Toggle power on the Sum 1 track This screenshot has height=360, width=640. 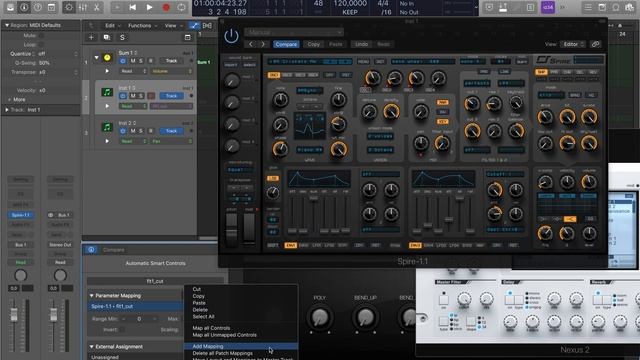point(123,61)
